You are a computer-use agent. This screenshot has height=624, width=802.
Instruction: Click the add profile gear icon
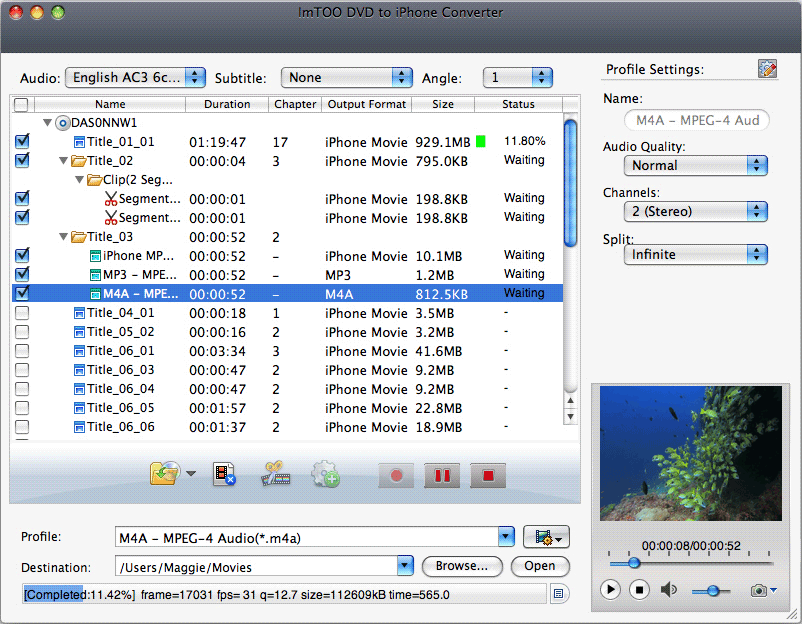tap(325, 474)
